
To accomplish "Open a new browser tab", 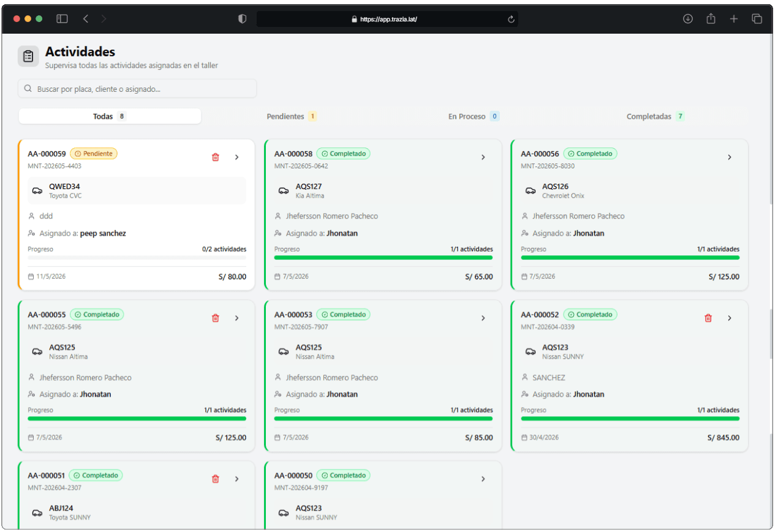I will [x=734, y=19].
